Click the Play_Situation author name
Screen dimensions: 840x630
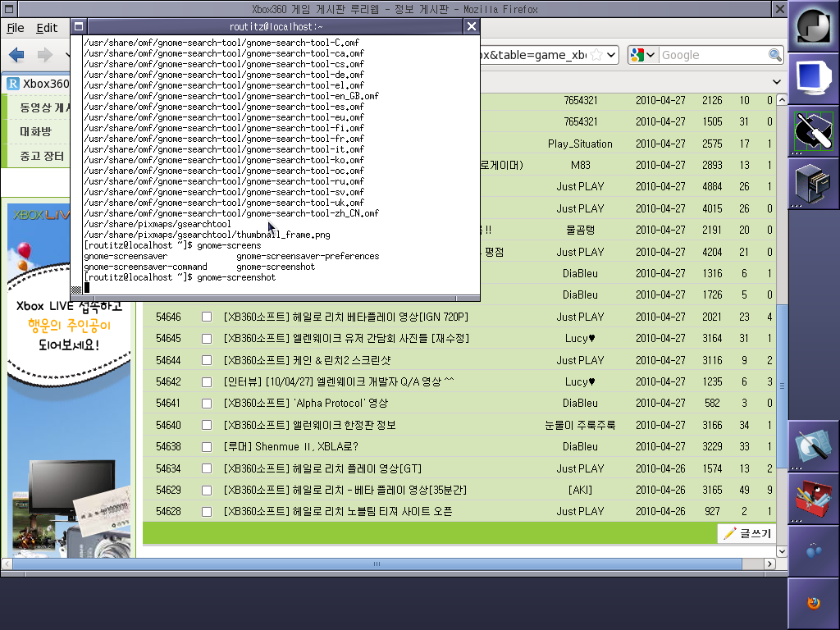point(580,144)
